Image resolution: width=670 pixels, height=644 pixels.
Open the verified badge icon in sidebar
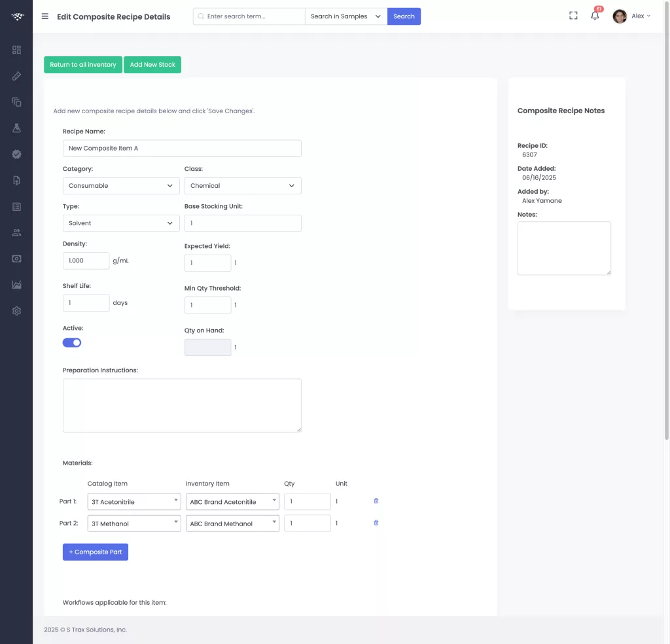pyautogui.click(x=16, y=154)
